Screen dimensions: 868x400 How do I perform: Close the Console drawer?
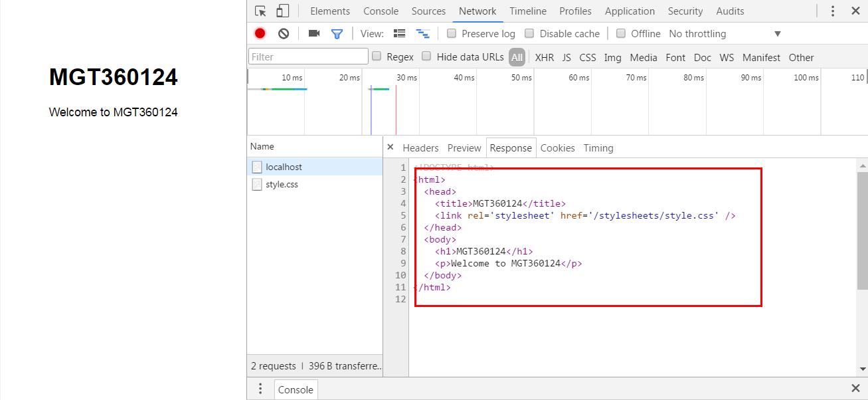pos(855,388)
